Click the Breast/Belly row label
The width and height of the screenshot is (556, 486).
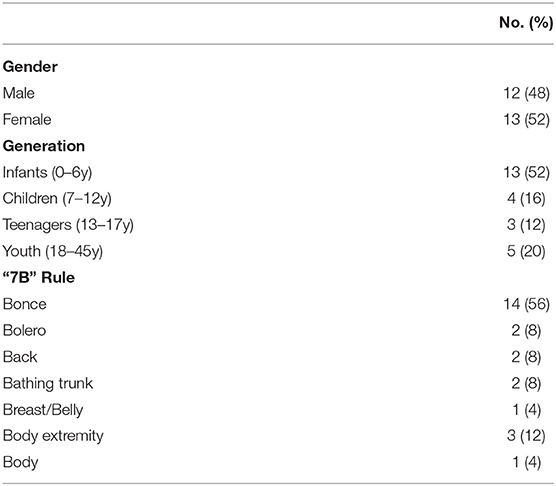click(43, 410)
